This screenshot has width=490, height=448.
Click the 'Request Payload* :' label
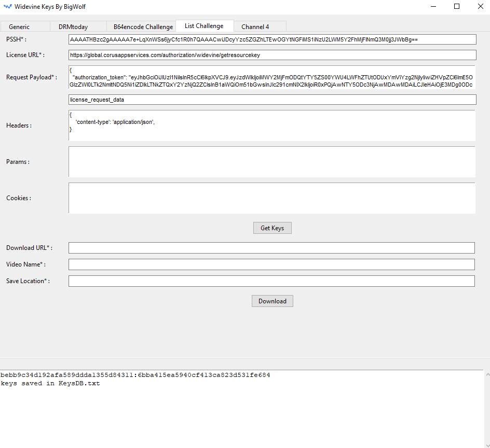(32, 77)
